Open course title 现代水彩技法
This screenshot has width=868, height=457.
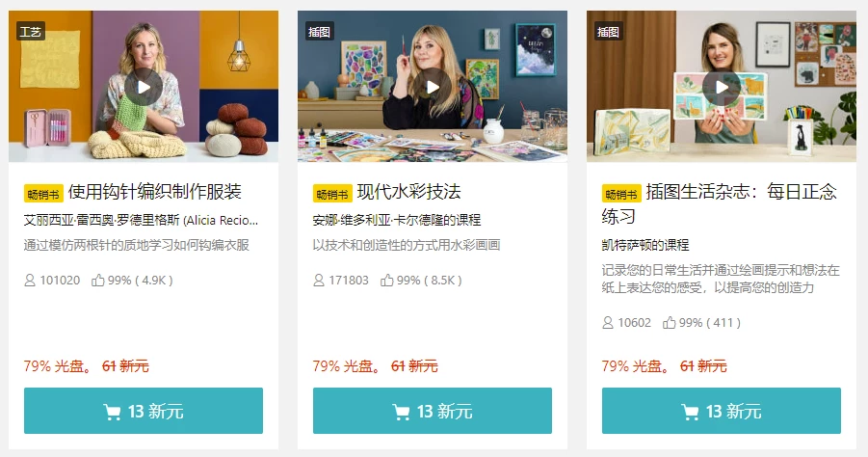point(409,192)
